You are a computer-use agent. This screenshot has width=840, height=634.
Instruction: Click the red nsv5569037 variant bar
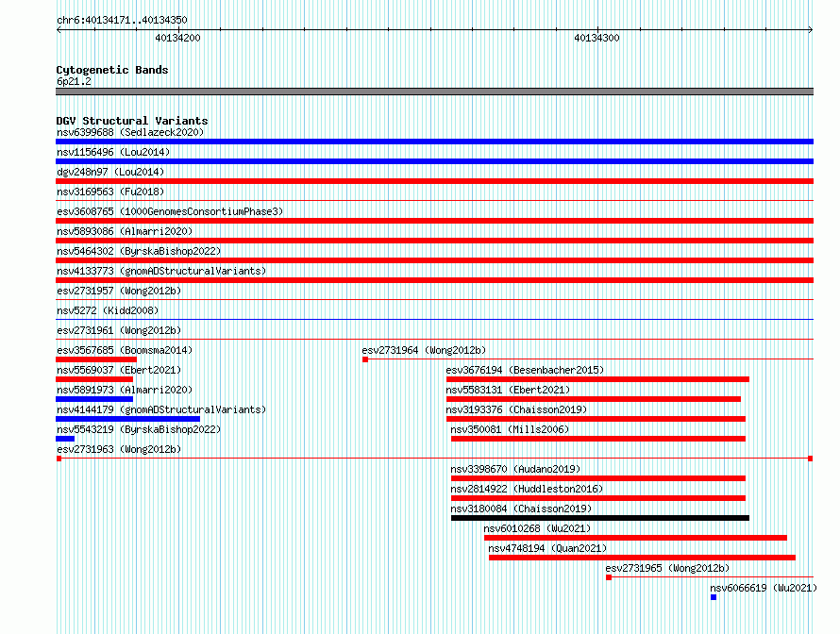[94, 379]
